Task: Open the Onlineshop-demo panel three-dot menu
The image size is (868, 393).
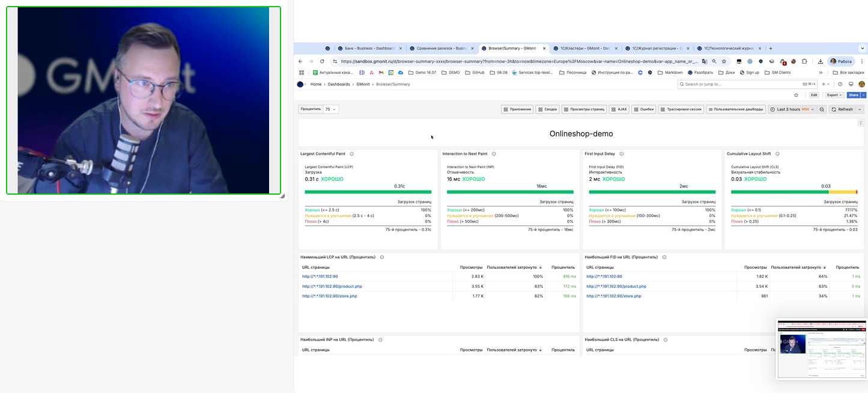Action: click(x=860, y=123)
